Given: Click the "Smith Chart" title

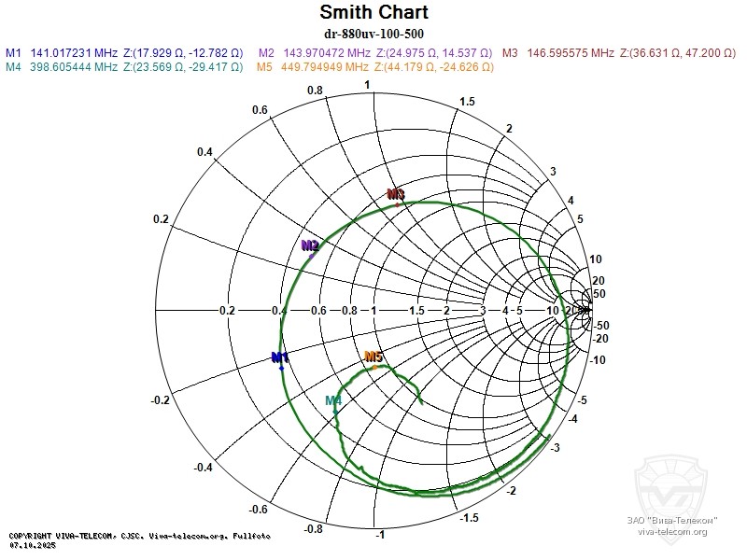Looking at the screenshot, I should point(373,12).
